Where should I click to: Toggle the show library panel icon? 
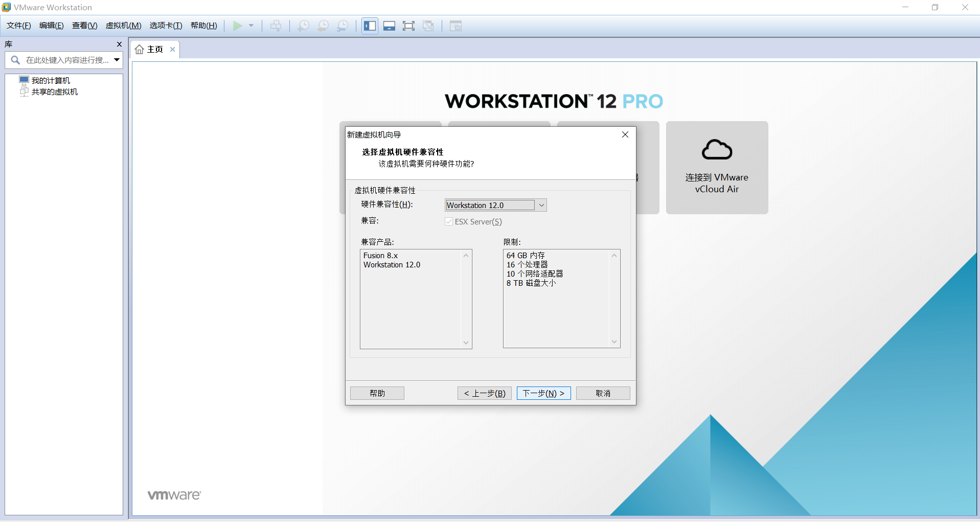coord(370,26)
